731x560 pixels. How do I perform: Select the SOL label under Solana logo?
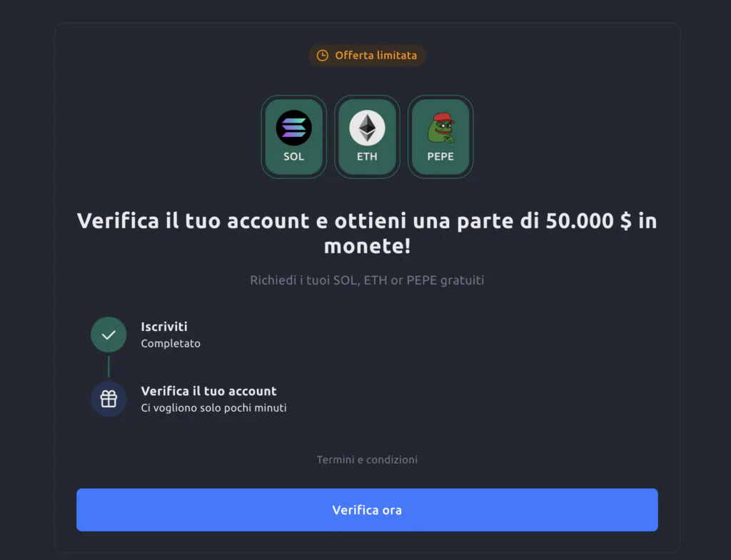pyautogui.click(x=293, y=156)
